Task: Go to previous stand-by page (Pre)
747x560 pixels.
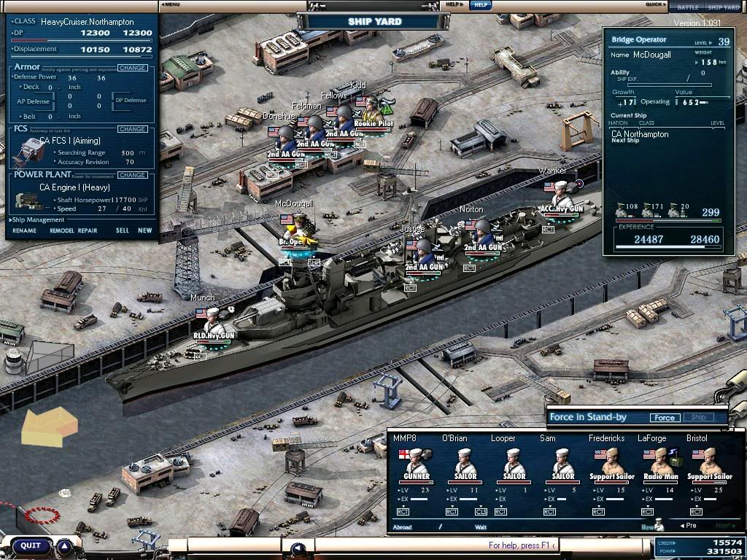Action: click(688, 526)
